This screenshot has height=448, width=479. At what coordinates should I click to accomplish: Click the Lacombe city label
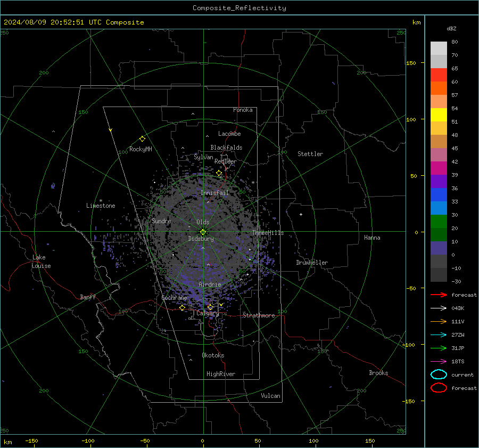click(229, 134)
